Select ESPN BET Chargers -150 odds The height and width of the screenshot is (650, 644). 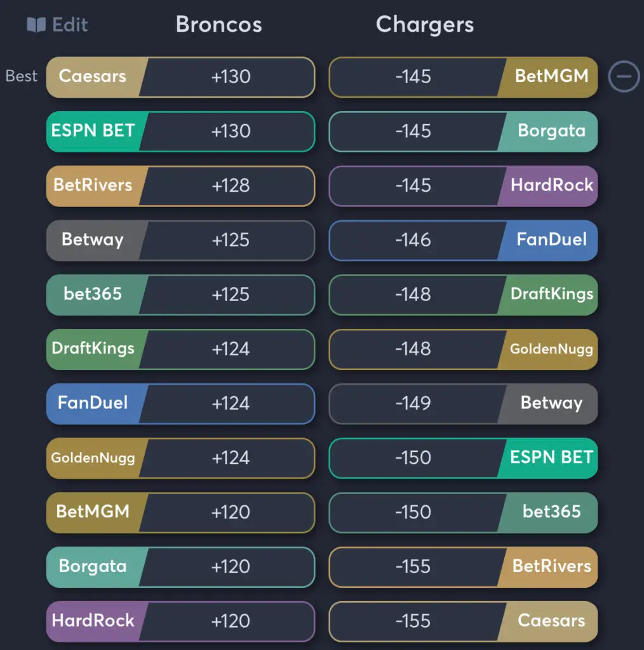[463, 458]
